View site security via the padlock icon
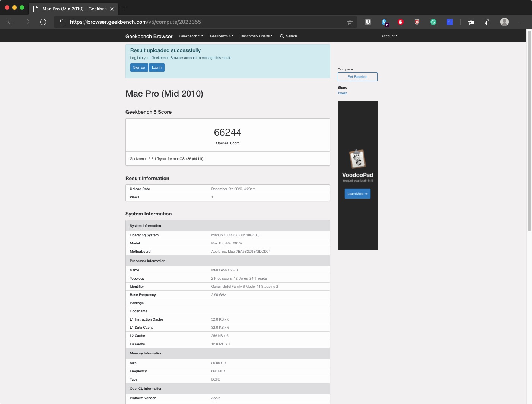Screen dimensions: 532x404 [x=62, y=22]
